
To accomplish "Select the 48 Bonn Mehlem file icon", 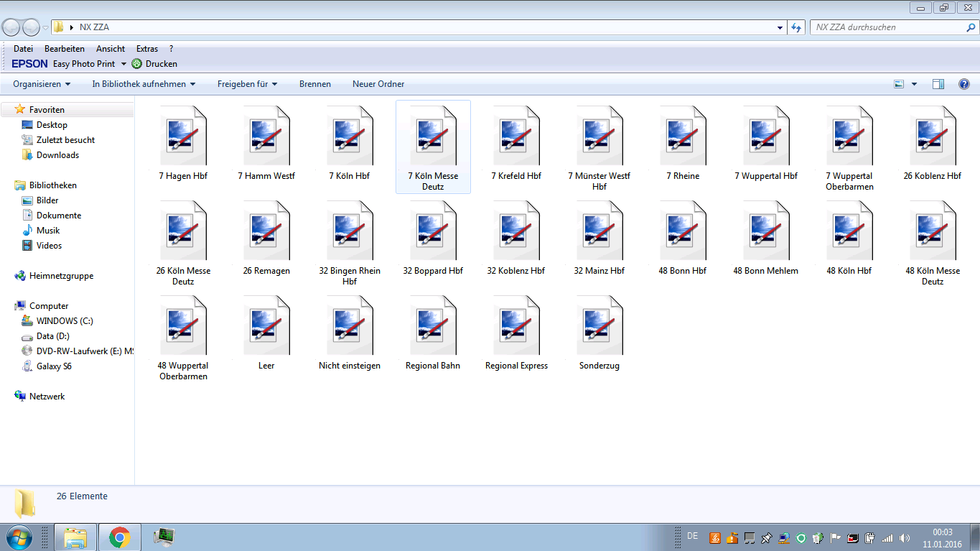I will (766, 231).
